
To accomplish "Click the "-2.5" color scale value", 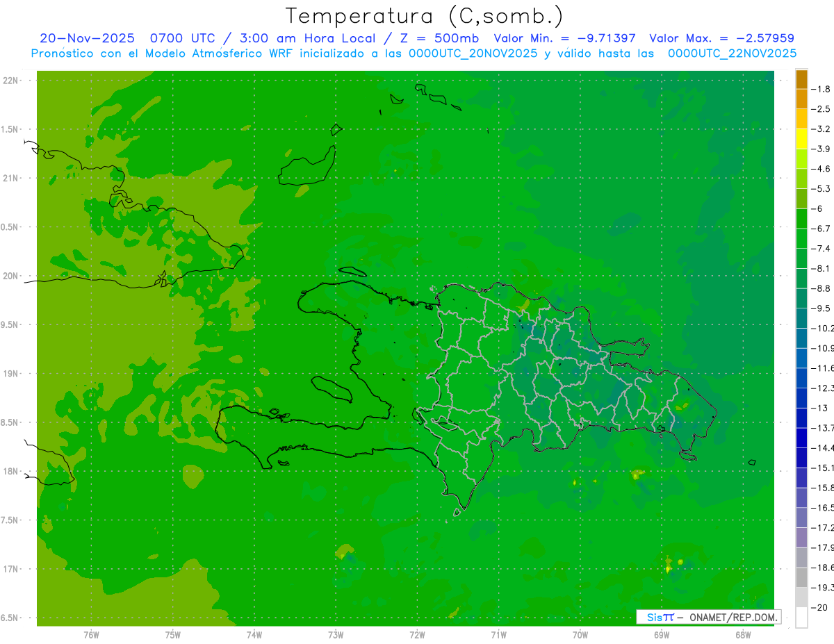I will 821,109.
